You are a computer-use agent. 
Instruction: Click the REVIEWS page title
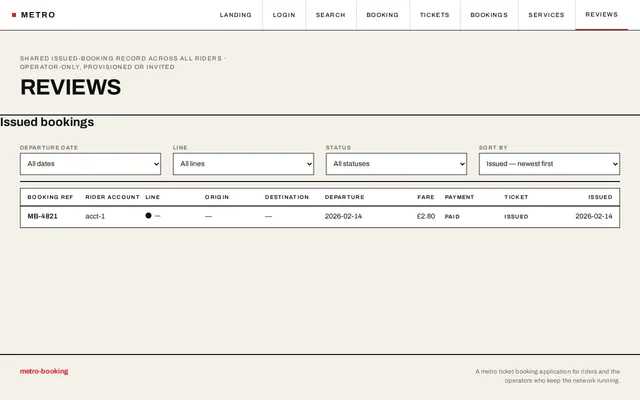click(x=71, y=87)
